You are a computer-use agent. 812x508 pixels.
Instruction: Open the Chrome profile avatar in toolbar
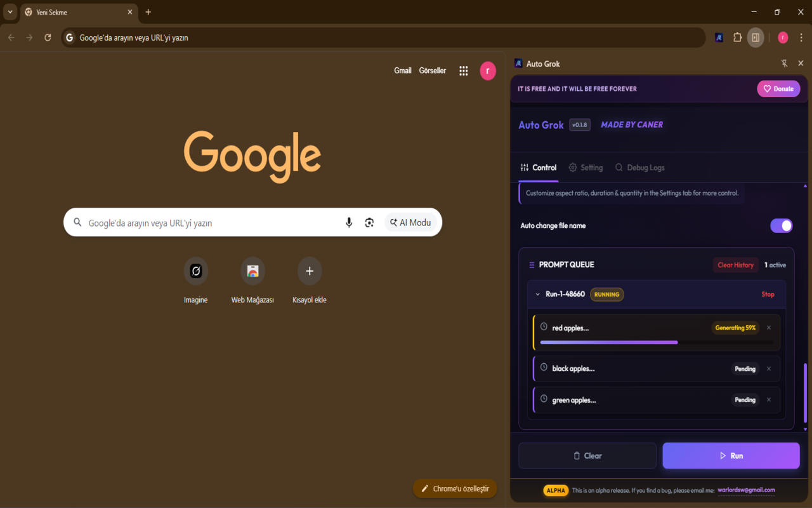tap(783, 37)
